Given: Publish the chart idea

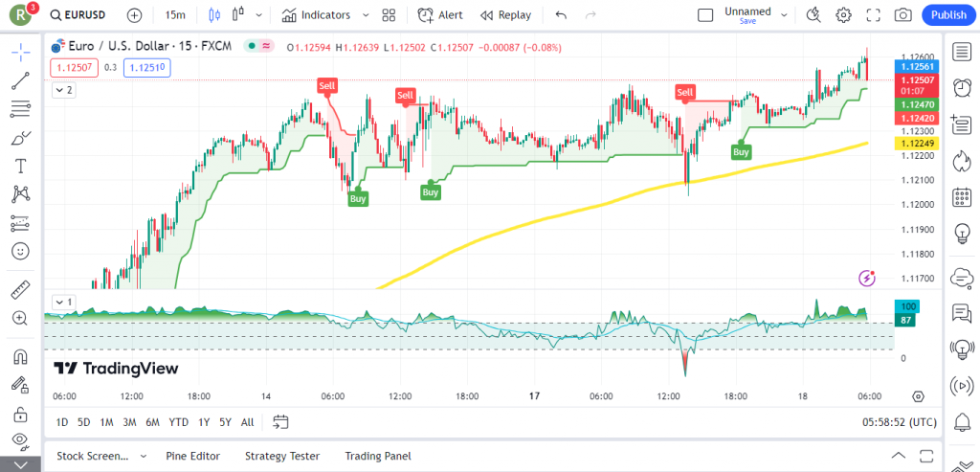Looking at the screenshot, I should [948, 15].
